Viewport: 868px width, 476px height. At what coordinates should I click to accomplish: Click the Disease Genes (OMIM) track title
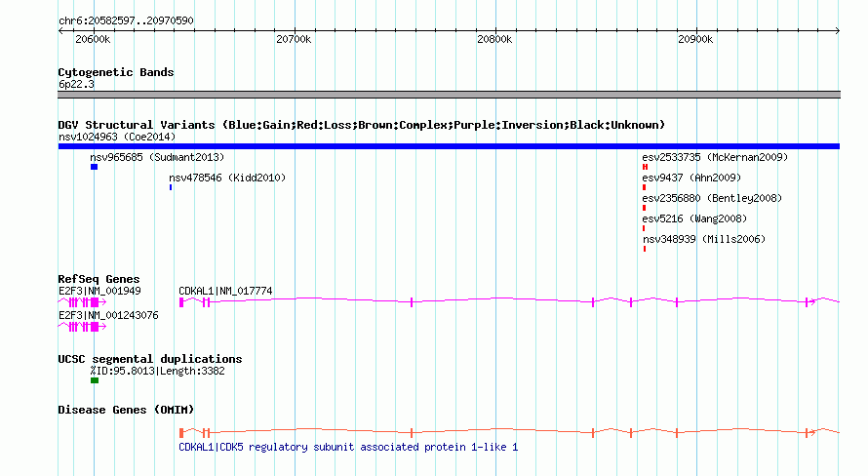click(126, 410)
